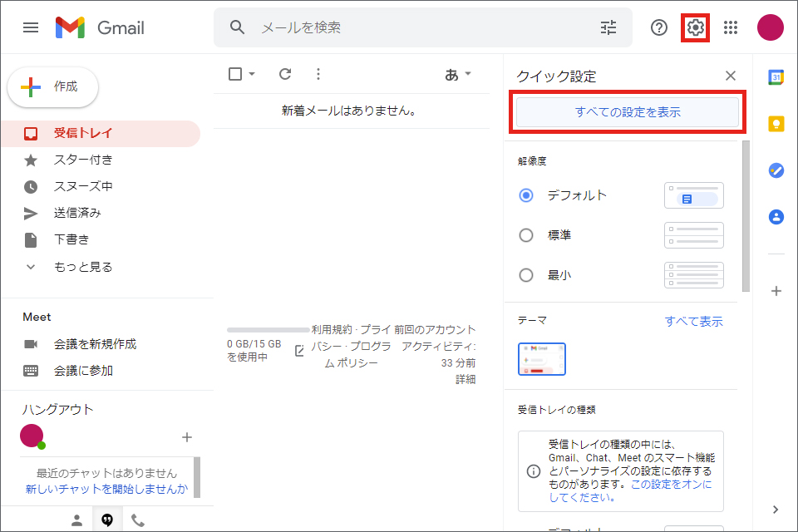Screen dimensions: 798x532
Task: Expand もっと見る in the sidebar
Action: pyautogui.click(x=82, y=267)
